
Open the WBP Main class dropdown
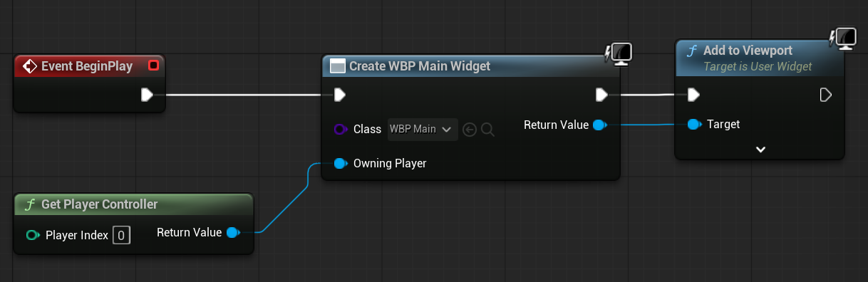pyautogui.click(x=423, y=130)
